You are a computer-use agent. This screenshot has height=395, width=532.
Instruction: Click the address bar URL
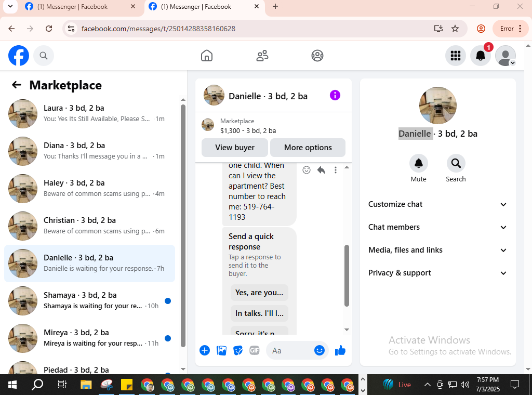158,29
